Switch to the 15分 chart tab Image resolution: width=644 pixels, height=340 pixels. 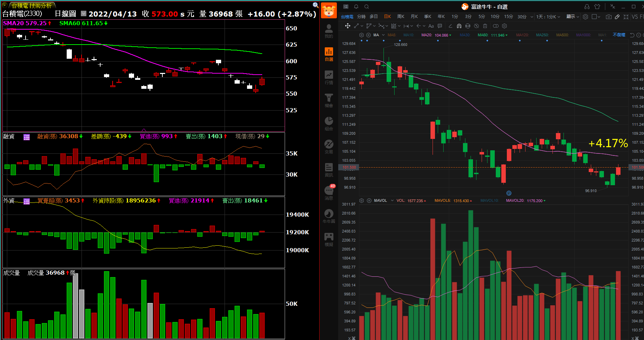click(x=509, y=17)
